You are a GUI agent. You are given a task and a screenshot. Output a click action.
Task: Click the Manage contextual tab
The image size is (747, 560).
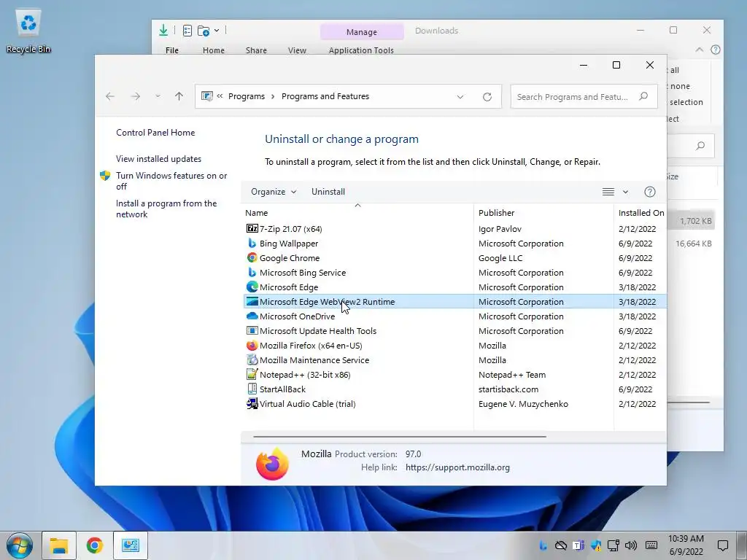point(362,32)
